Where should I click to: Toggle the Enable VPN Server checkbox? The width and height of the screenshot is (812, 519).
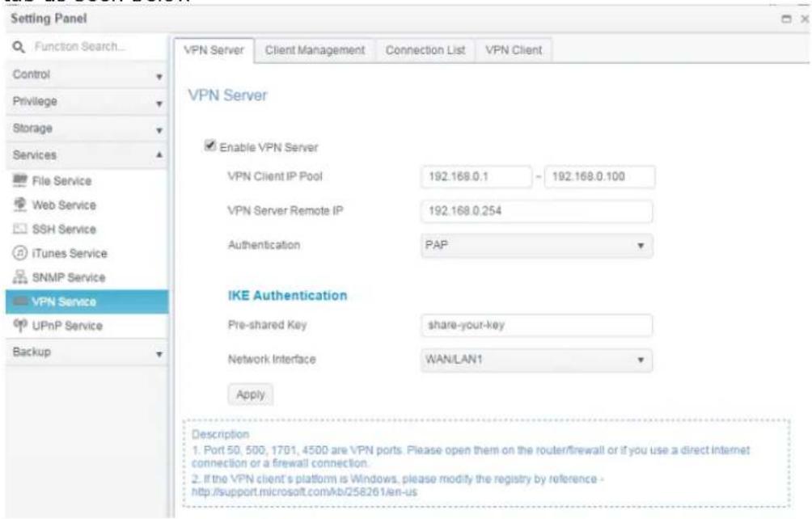(209, 146)
